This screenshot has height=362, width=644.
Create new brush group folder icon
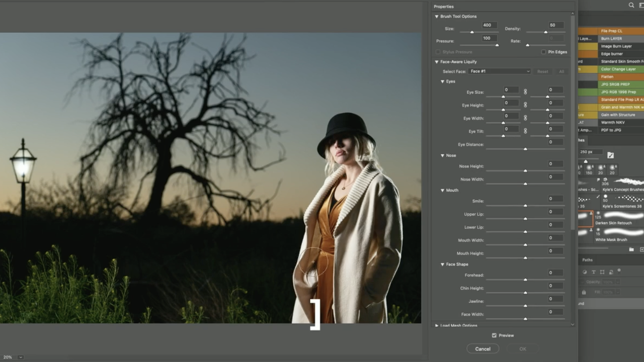(631, 249)
